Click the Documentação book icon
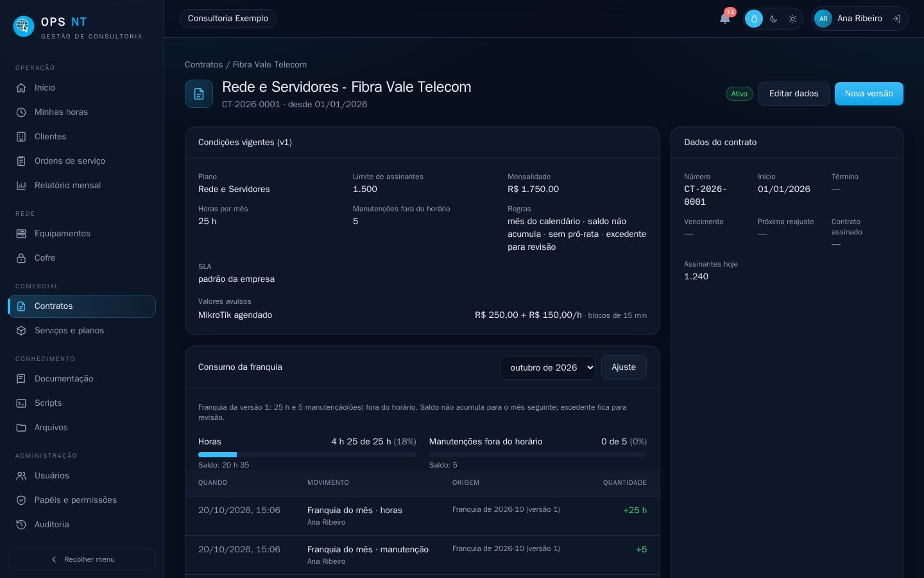 21,379
